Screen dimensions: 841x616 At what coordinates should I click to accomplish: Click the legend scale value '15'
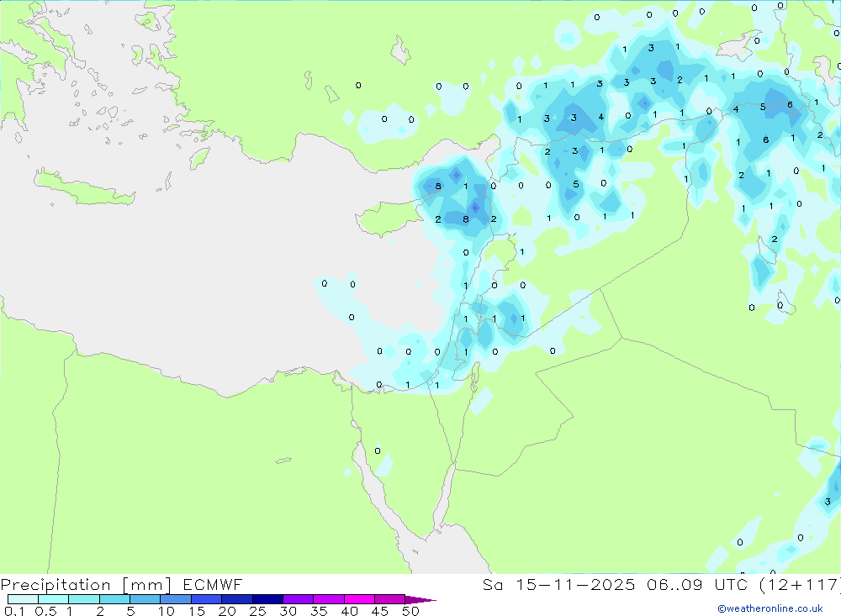[x=197, y=611]
